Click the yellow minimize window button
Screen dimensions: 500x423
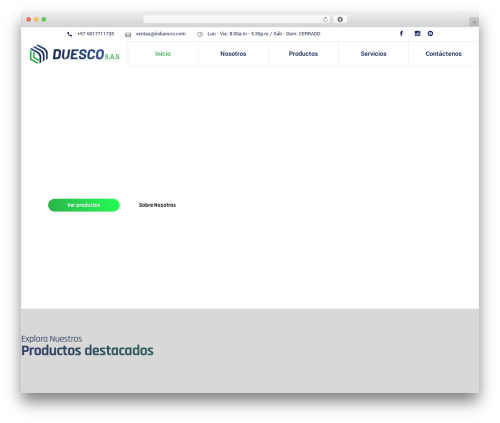point(36,19)
